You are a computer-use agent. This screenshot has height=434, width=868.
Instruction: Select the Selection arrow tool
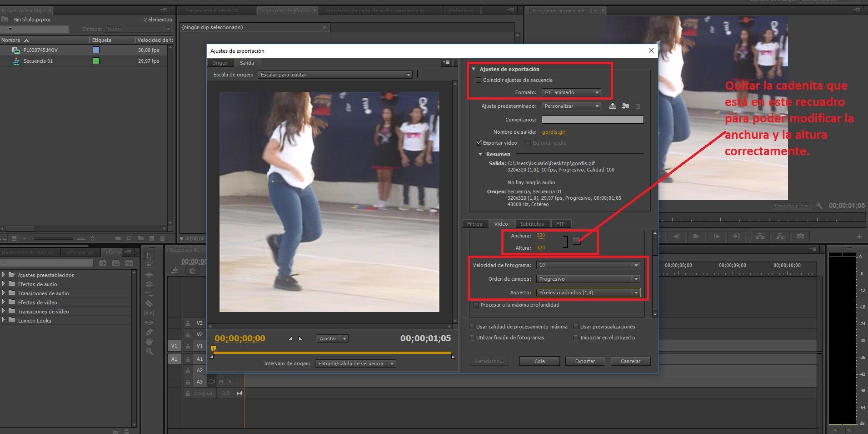[x=149, y=256]
